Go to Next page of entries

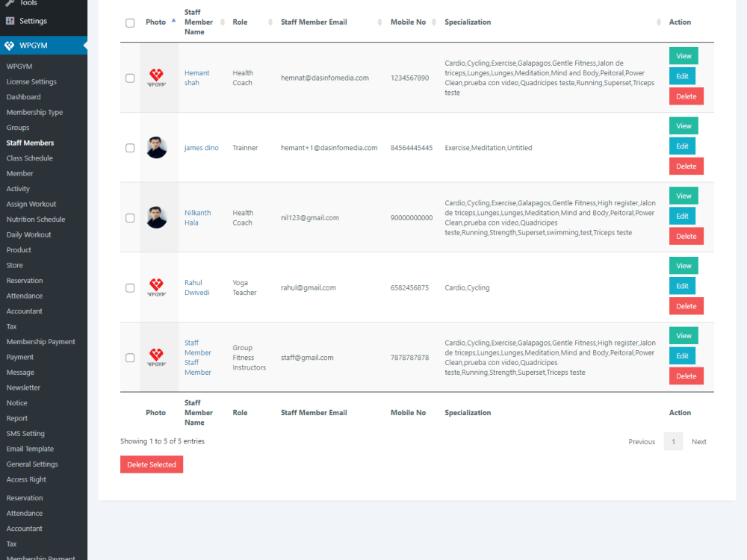[699, 442]
